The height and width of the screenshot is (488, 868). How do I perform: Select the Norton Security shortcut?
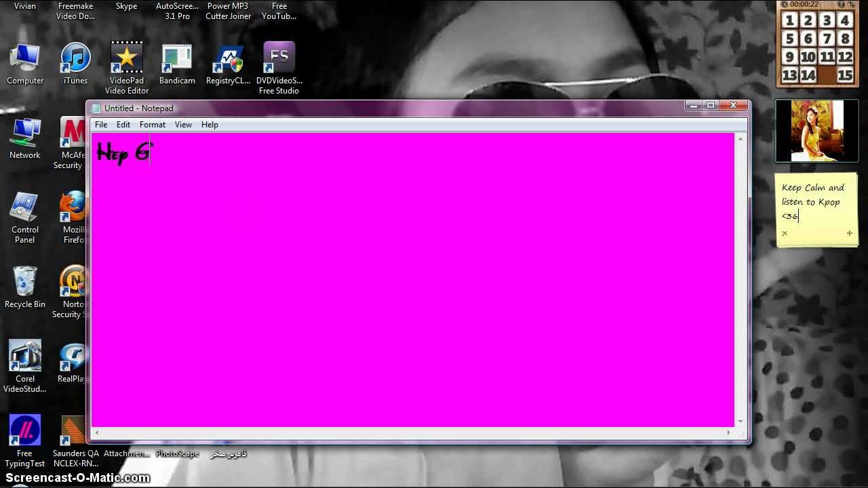click(71, 291)
